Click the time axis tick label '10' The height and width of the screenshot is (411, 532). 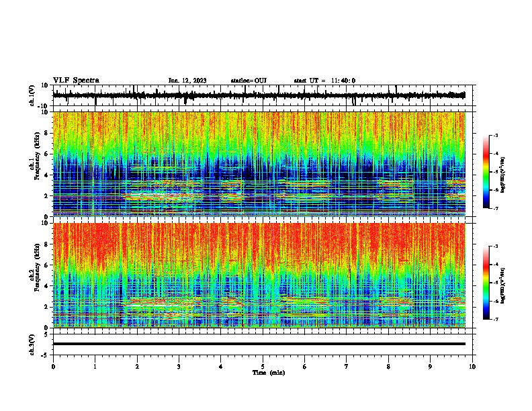click(x=472, y=367)
